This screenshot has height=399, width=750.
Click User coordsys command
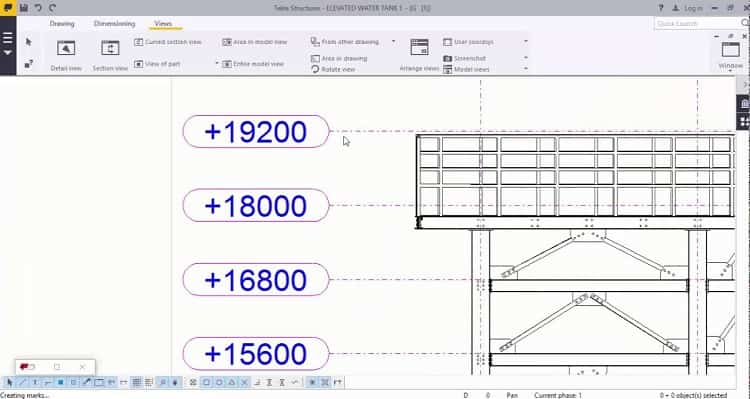468,42
